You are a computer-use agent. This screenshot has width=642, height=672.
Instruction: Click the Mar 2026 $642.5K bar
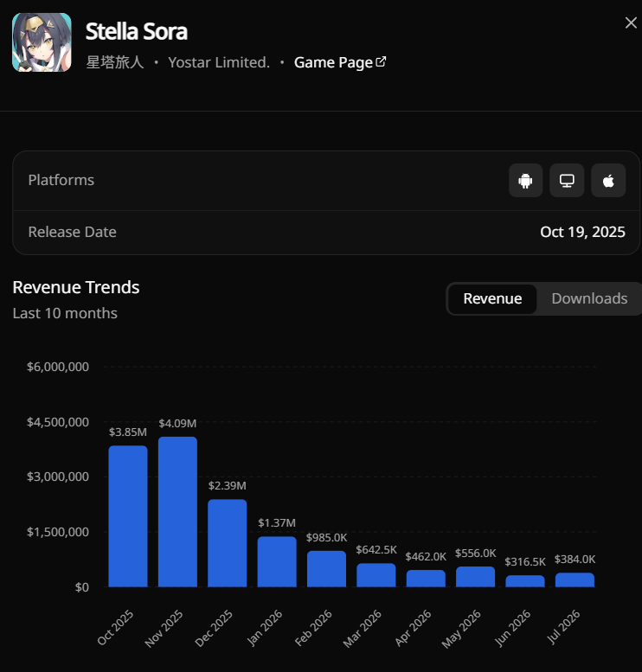click(x=376, y=575)
